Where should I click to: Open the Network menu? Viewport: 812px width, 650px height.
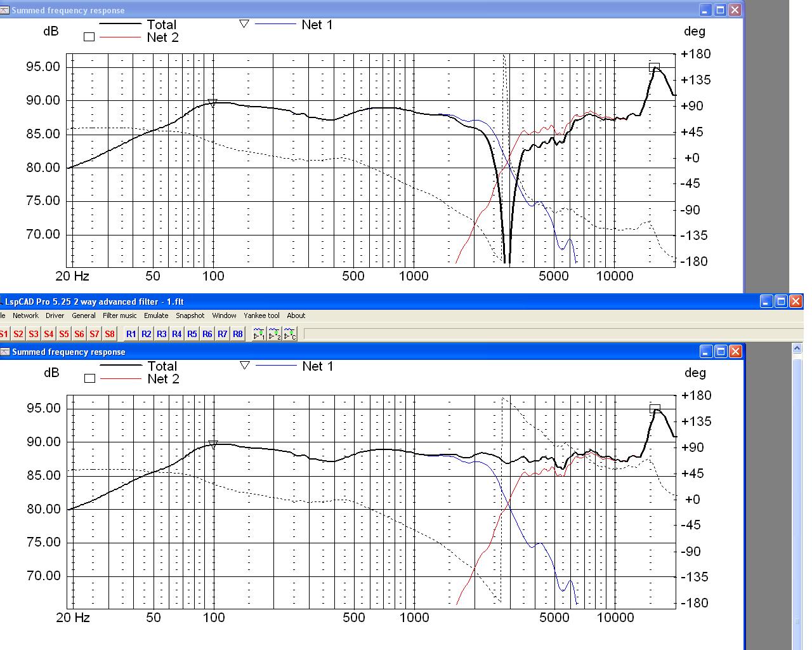point(25,315)
